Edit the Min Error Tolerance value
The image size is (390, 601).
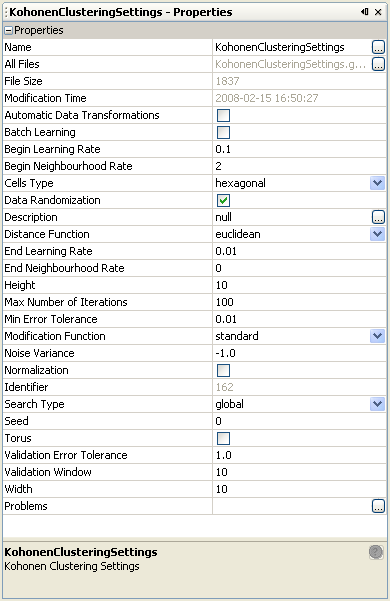tap(300, 319)
